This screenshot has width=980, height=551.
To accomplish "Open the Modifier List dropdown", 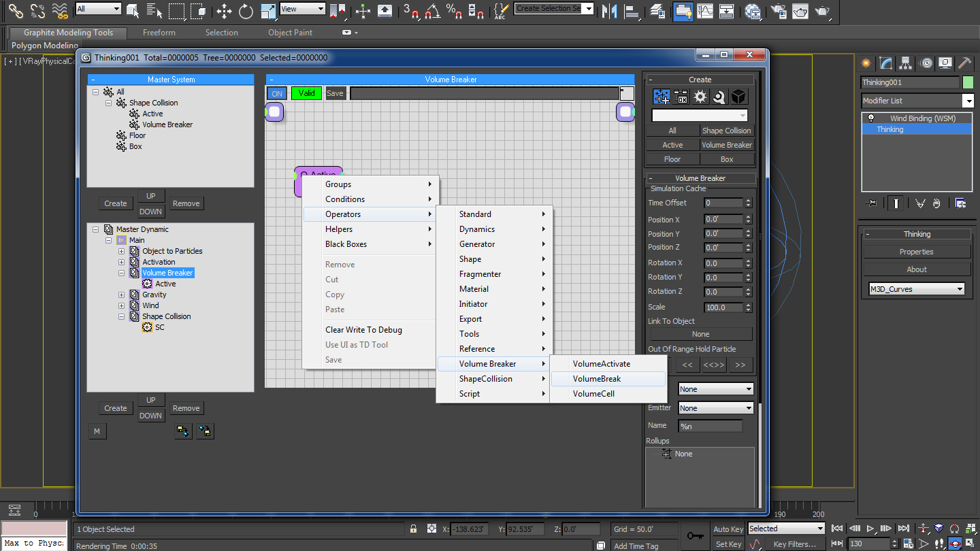I will tap(917, 101).
